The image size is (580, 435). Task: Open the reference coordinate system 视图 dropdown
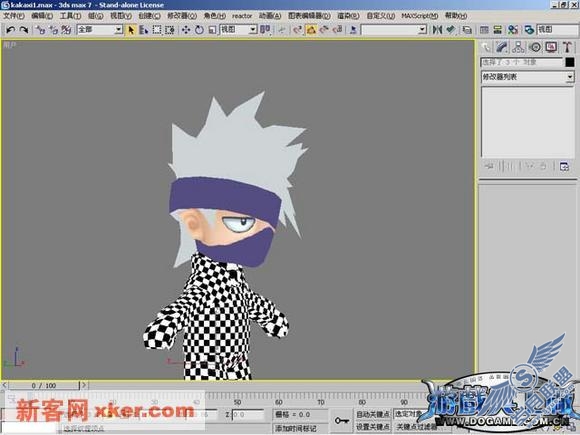(x=239, y=30)
